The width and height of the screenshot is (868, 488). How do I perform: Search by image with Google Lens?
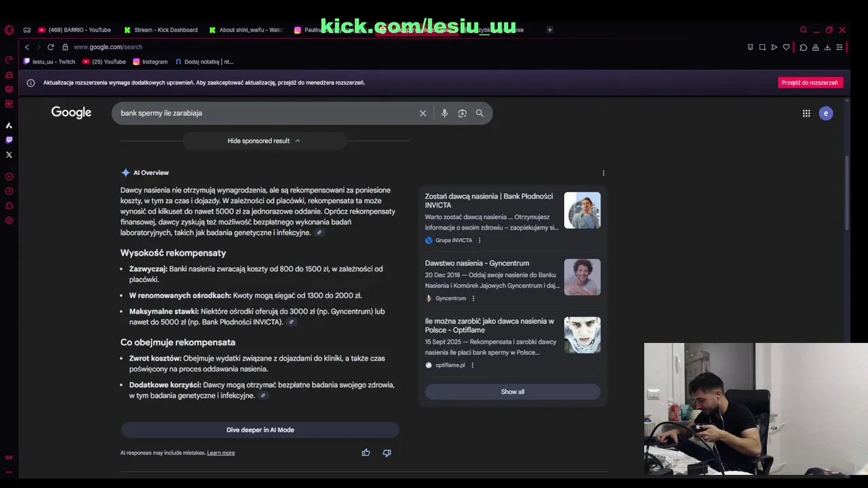click(462, 113)
